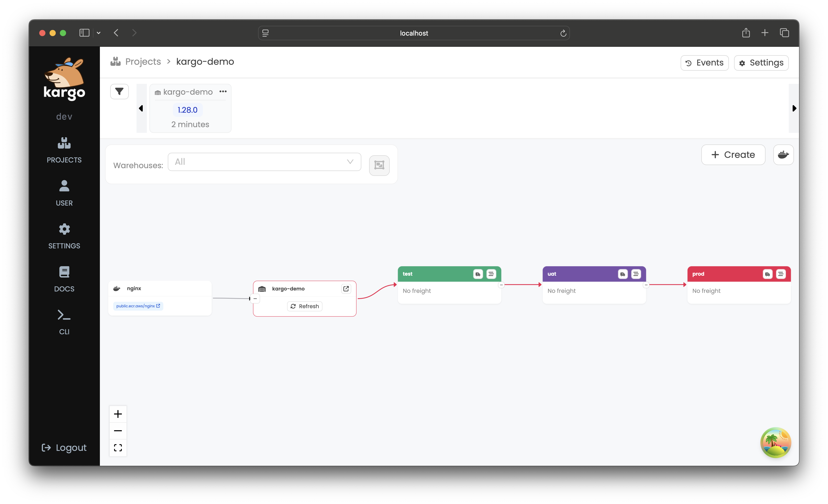828x504 pixels.
Task: Click the truck icon on test stage
Action: (477, 274)
